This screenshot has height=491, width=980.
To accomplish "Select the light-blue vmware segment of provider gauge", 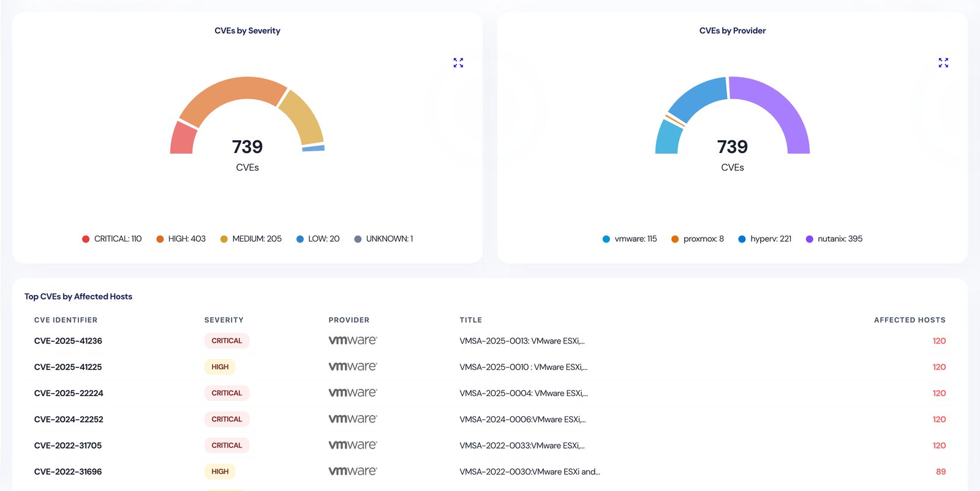I will click(x=668, y=138).
